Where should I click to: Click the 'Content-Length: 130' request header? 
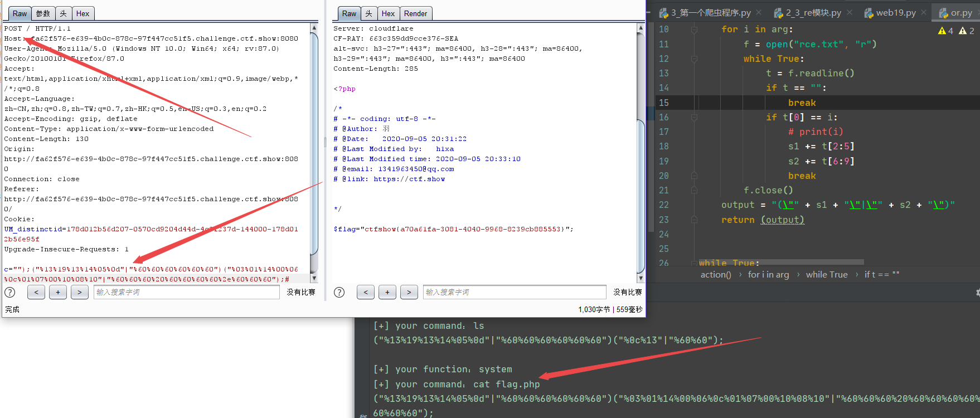[x=46, y=139]
